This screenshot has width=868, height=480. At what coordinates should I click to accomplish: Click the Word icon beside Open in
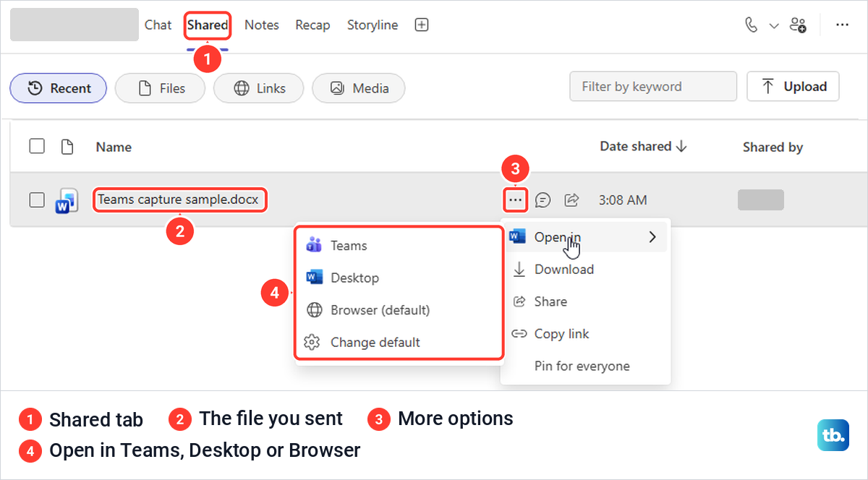click(517, 236)
